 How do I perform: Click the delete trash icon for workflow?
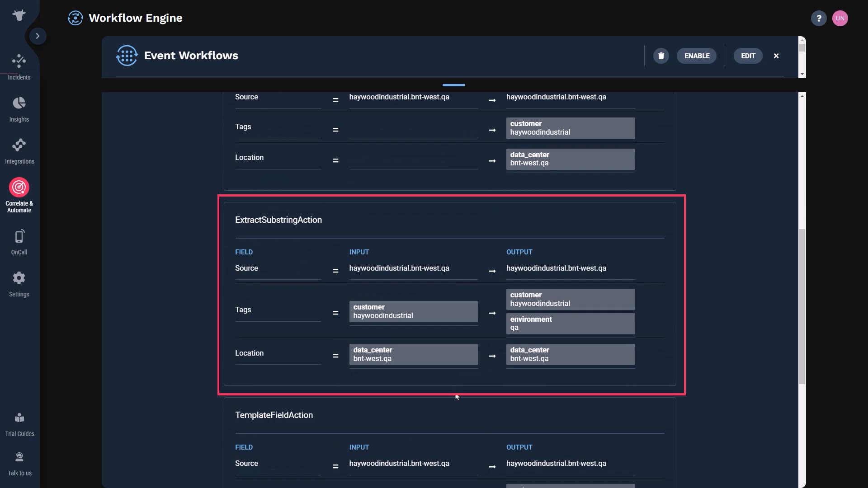pos(660,56)
